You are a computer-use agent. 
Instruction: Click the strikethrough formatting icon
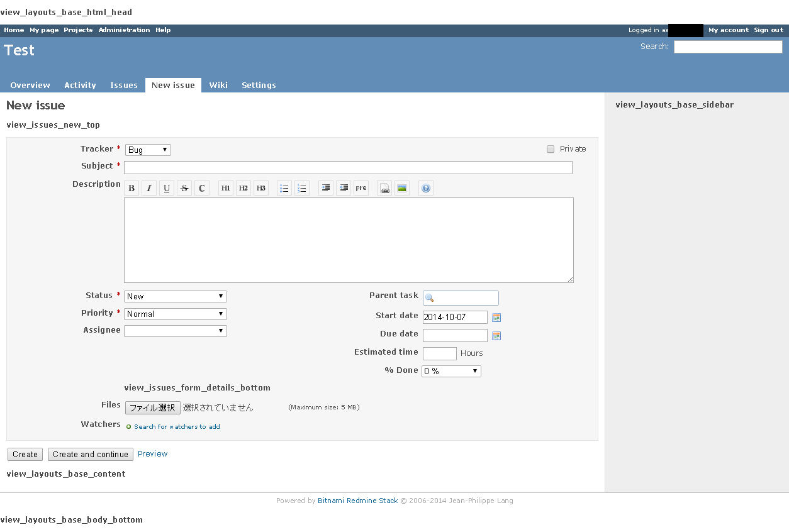184,187
